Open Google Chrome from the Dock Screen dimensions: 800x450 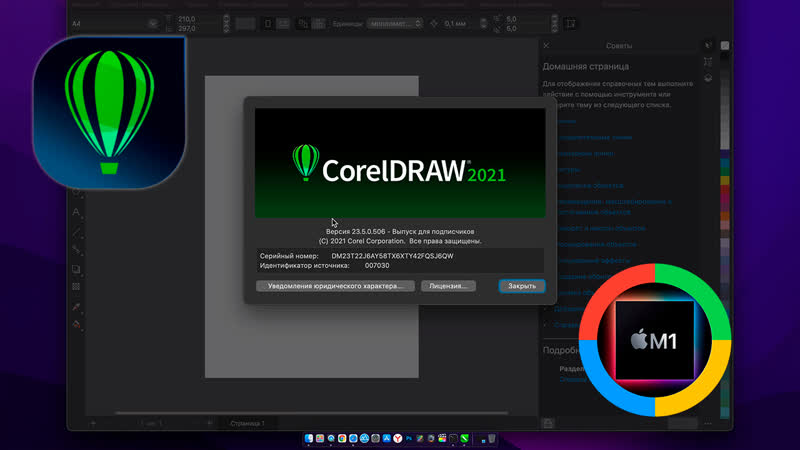coord(342,438)
